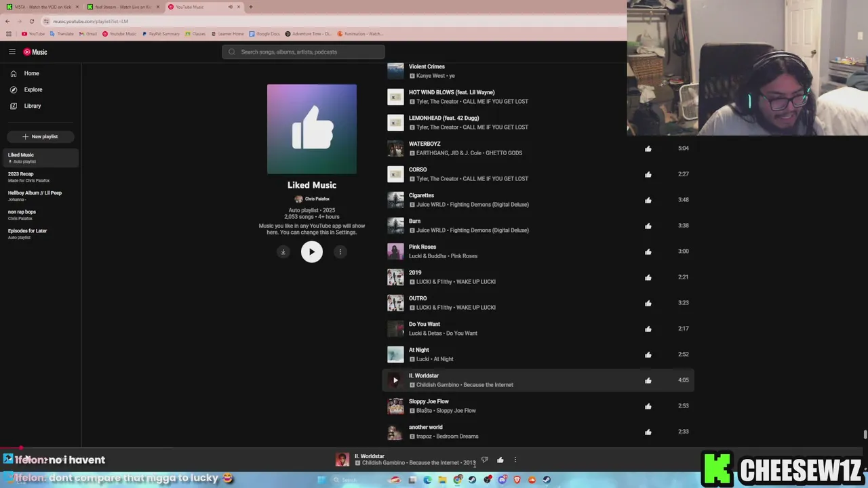
Task: Create a New playlist
Action: [x=40, y=136]
